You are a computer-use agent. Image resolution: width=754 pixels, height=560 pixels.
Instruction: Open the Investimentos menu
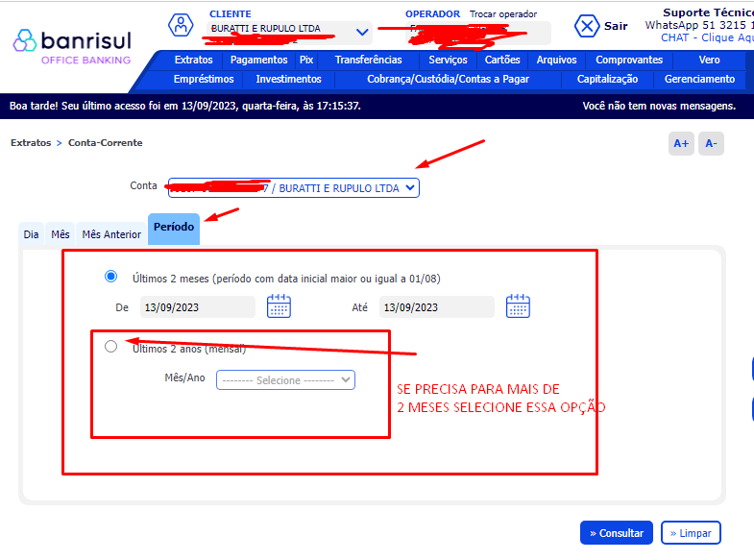[x=288, y=79]
